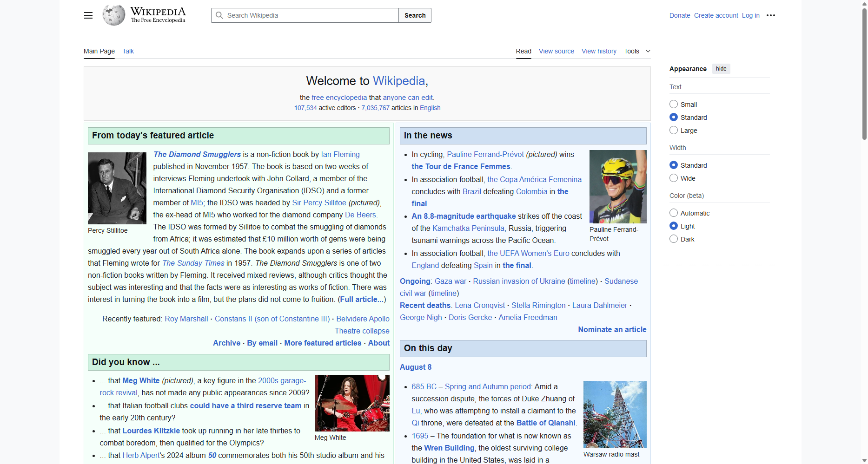Open the Belvidere Apollo Theatre collapse link
Viewport: 868px width, 464px height.
point(363,325)
